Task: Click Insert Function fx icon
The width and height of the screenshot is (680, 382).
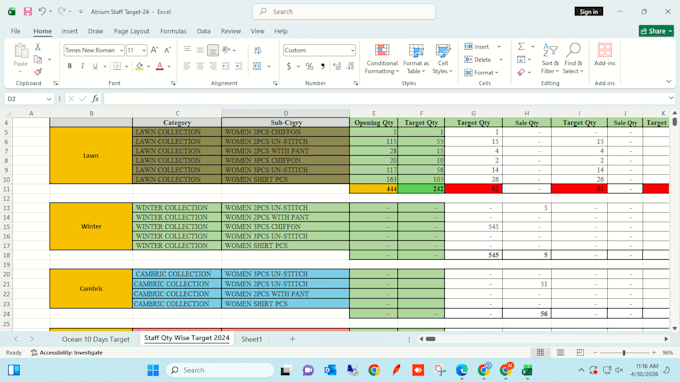Action: (95, 99)
